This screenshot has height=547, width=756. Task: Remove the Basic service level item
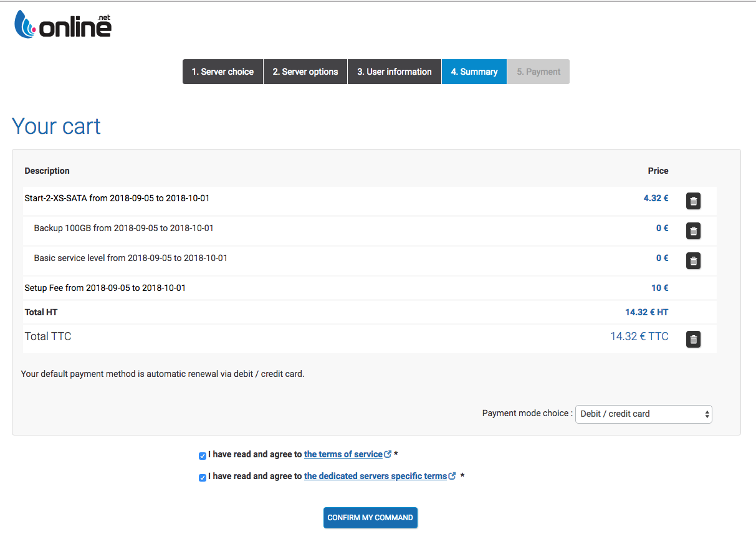[693, 261]
